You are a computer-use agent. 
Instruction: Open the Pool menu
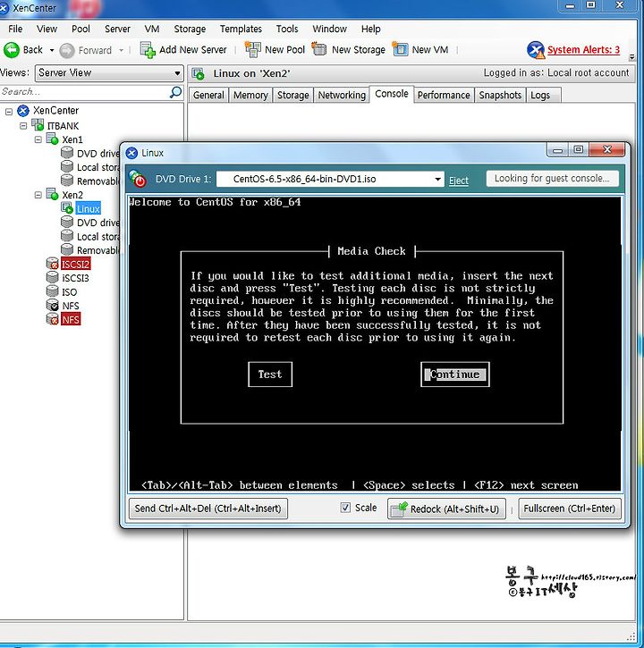pos(80,29)
